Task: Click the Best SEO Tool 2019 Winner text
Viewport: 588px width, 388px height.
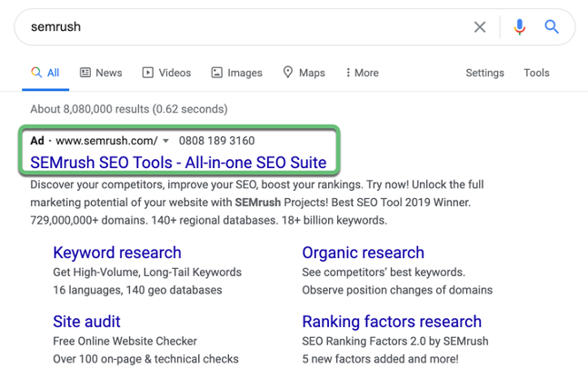Action: point(401,203)
